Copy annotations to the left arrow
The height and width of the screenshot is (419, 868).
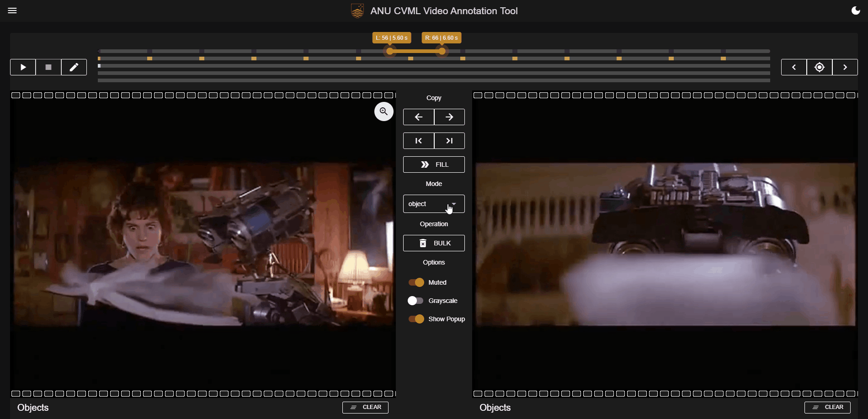click(x=419, y=117)
